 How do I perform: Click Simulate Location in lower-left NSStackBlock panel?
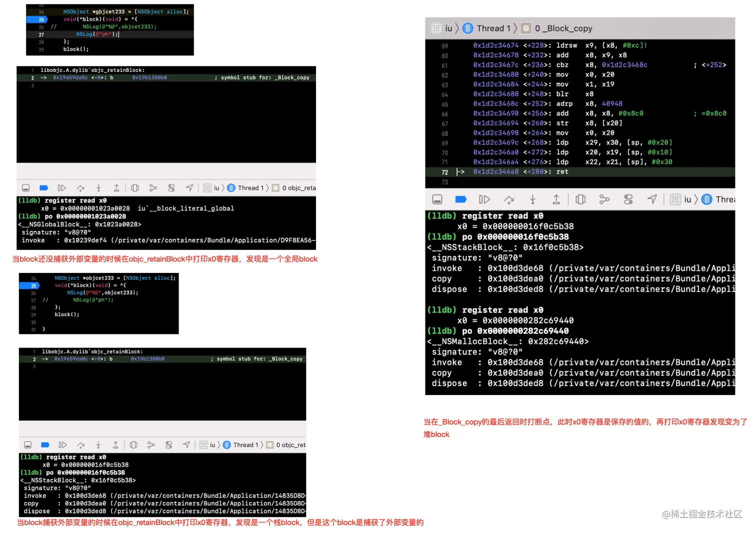pyautogui.click(x=186, y=445)
